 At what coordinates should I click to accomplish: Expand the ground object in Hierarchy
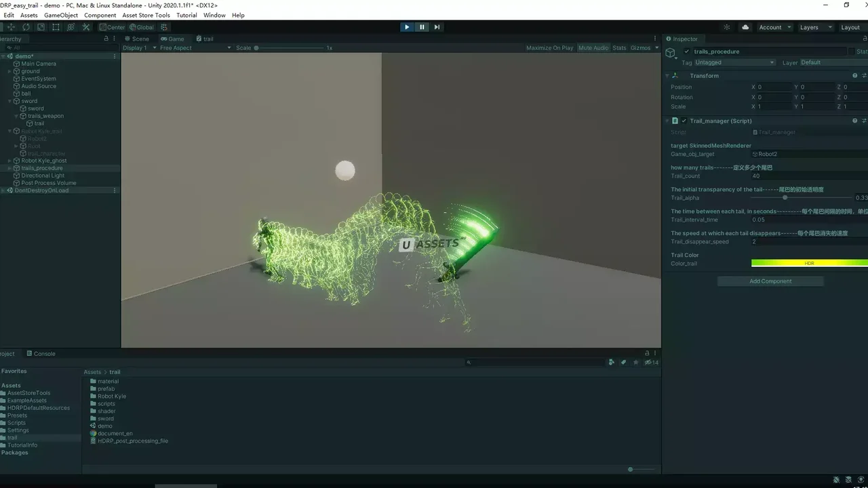pyautogui.click(x=10, y=71)
